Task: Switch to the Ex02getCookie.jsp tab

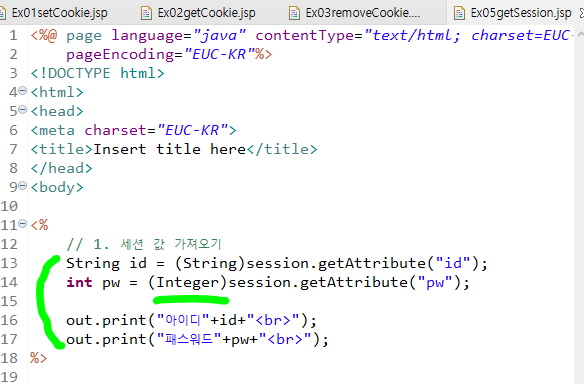Action: point(206,13)
